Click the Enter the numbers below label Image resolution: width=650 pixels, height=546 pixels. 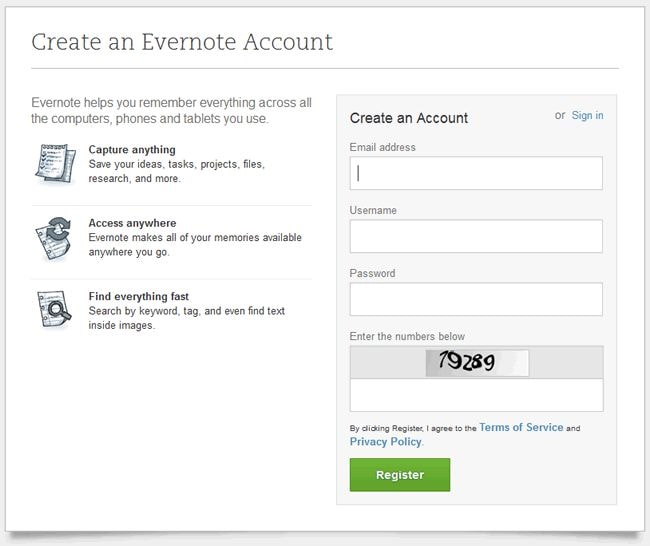(x=407, y=337)
